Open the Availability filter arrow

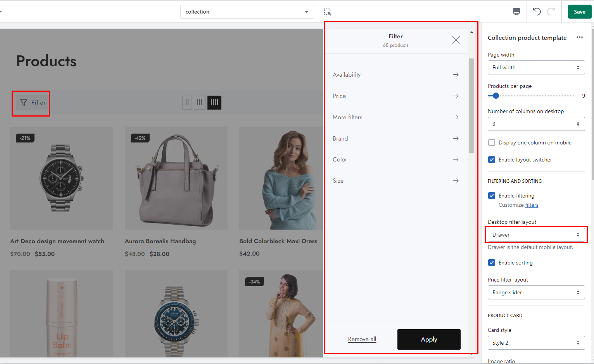456,74
